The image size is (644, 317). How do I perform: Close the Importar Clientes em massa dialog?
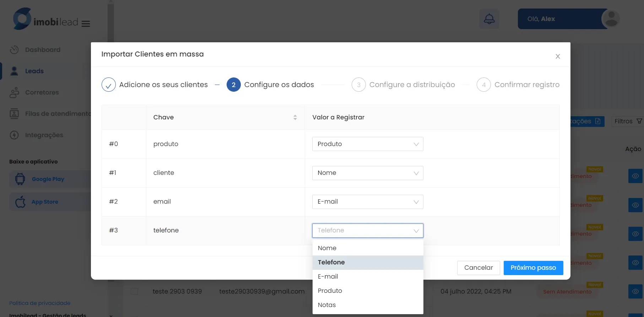click(x=558, y=56)
